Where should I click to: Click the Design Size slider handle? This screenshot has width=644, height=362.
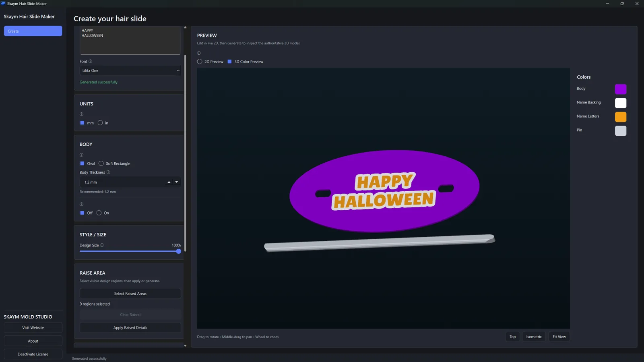click(x=178, y=251)
